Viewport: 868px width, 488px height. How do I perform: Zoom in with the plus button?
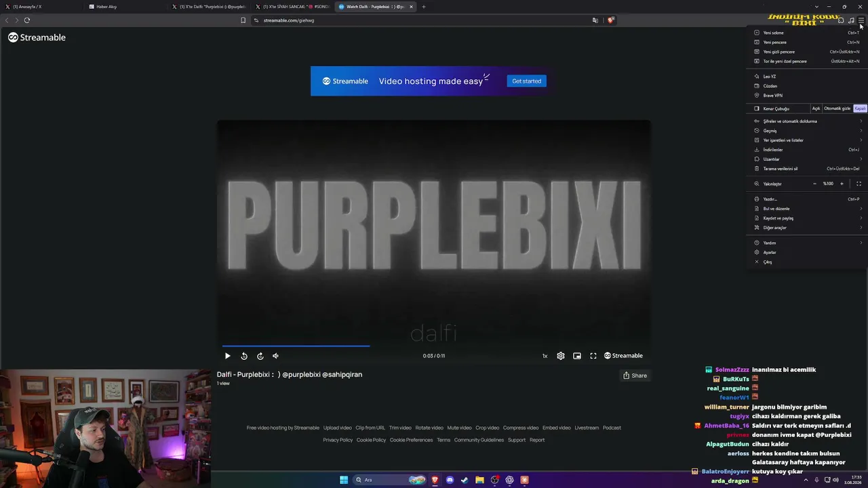842,184
